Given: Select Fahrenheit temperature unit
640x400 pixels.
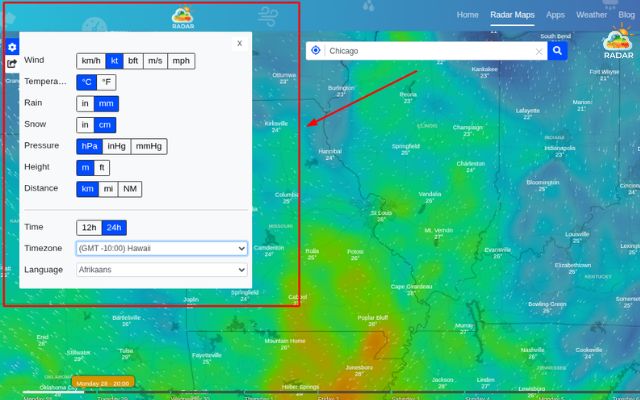Looking at the screenshot, I should click(x=106, y=82).
